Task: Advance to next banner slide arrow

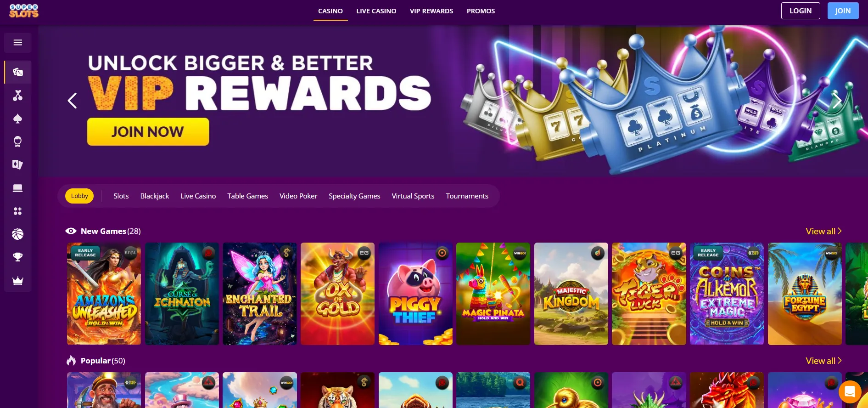Action: click(837, 101)
